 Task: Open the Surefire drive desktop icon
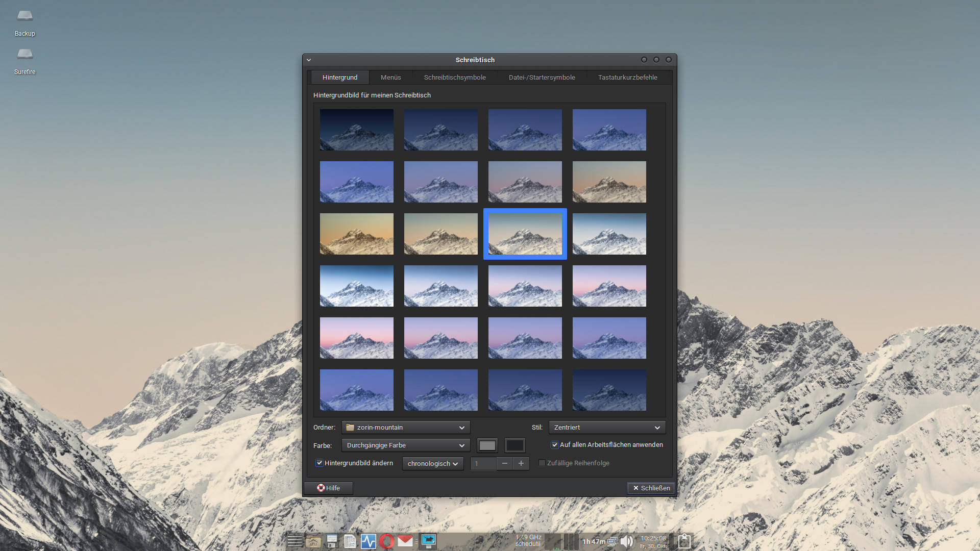(x=24, y=61)
